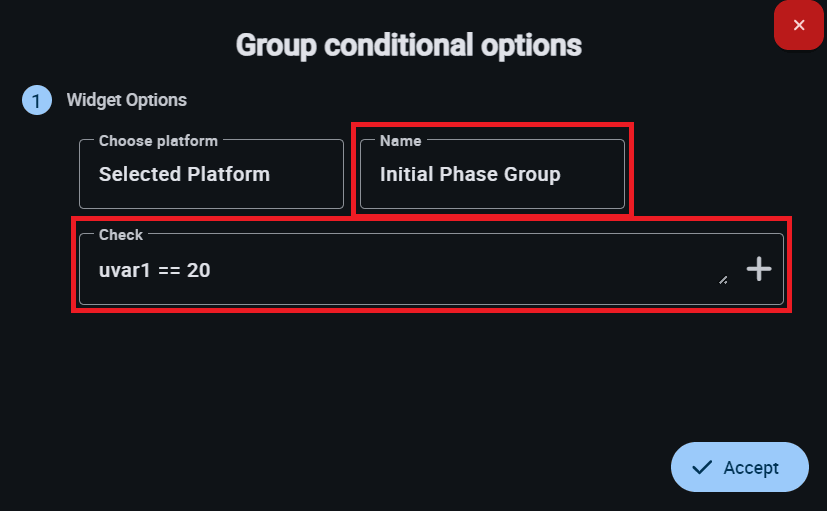Screen dimensions: 827x511
Task: Click the Check textarea resize handle
Action: pos(723,281)
